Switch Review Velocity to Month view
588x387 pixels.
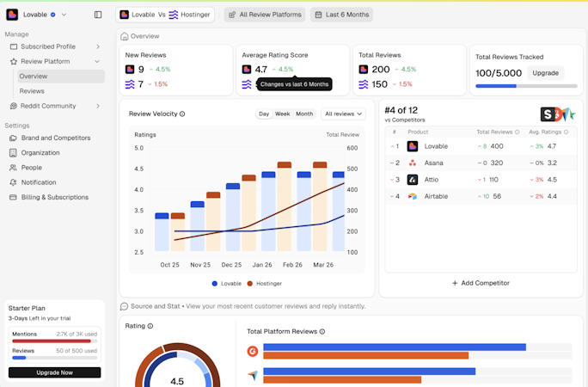tap(304, 114)
